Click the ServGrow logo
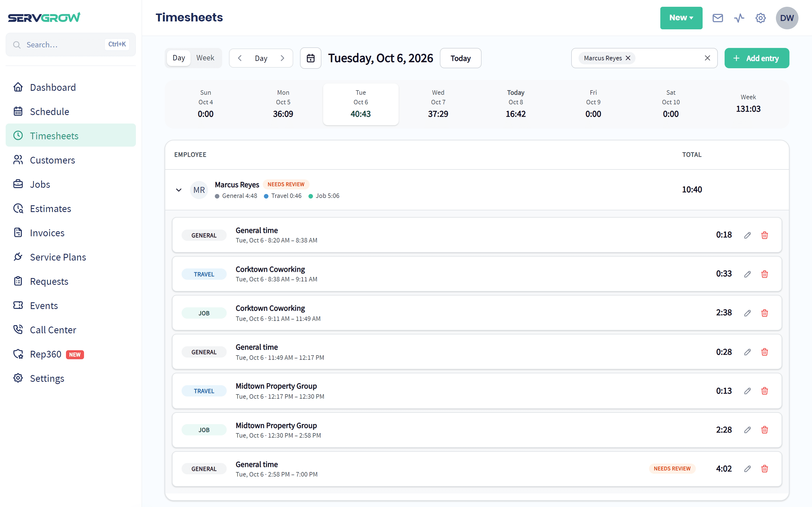The height and width of the screenshot is (507, 812). tap(44, 17)
